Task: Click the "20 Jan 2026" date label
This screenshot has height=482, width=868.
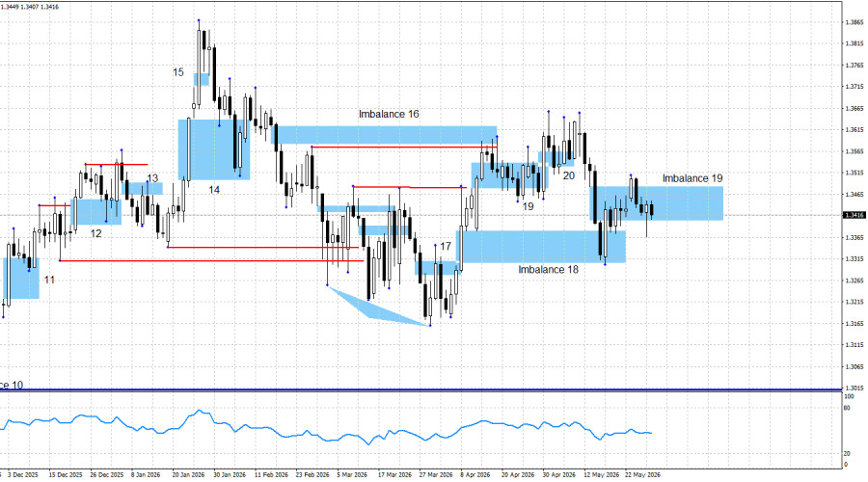Action: (188, 475)
